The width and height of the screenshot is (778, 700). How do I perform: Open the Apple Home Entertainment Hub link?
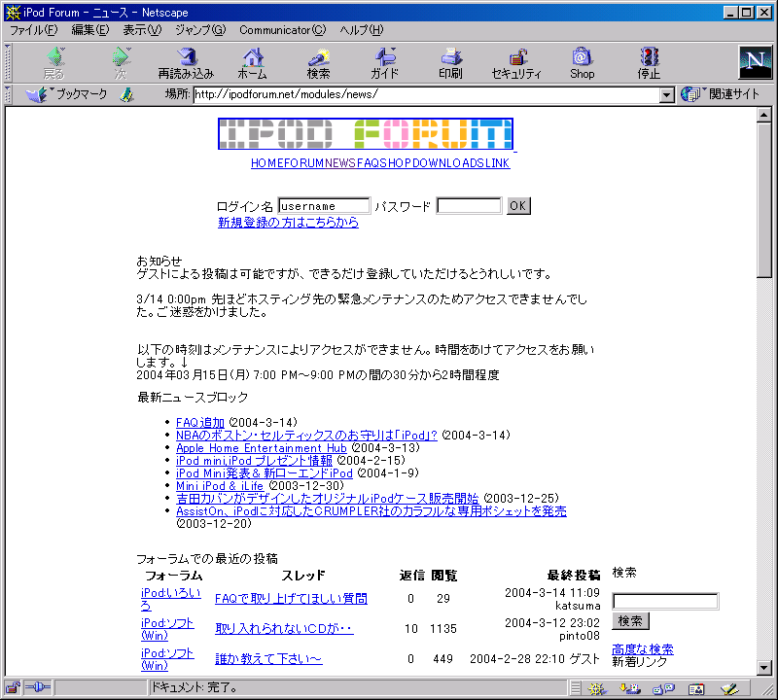tap(261, 448)
